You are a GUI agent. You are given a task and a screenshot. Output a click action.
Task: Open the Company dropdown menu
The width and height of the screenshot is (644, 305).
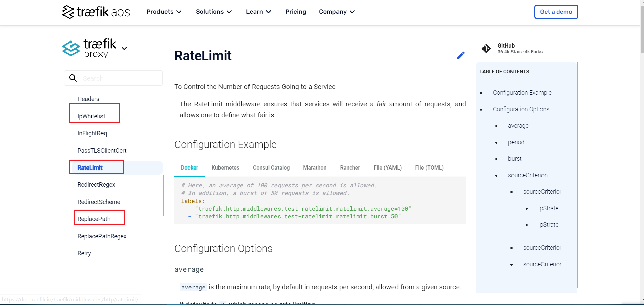click(x=337, y=12)
